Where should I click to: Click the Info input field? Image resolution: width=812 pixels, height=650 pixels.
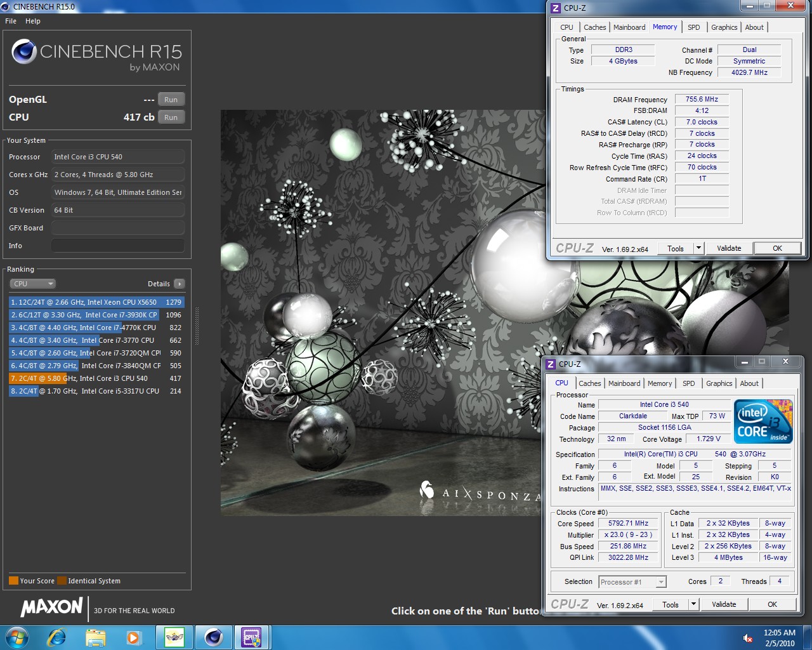(118, 246)
